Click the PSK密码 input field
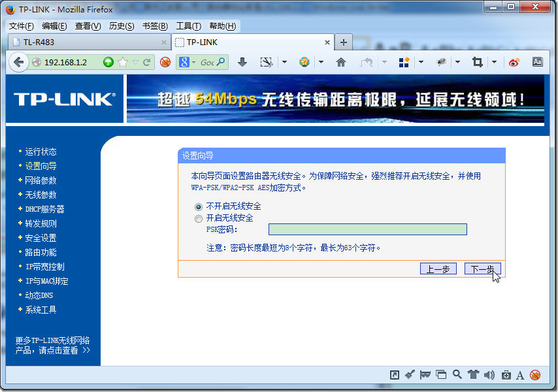The width and height of the screenshot is (558, 392). [368, 229]
